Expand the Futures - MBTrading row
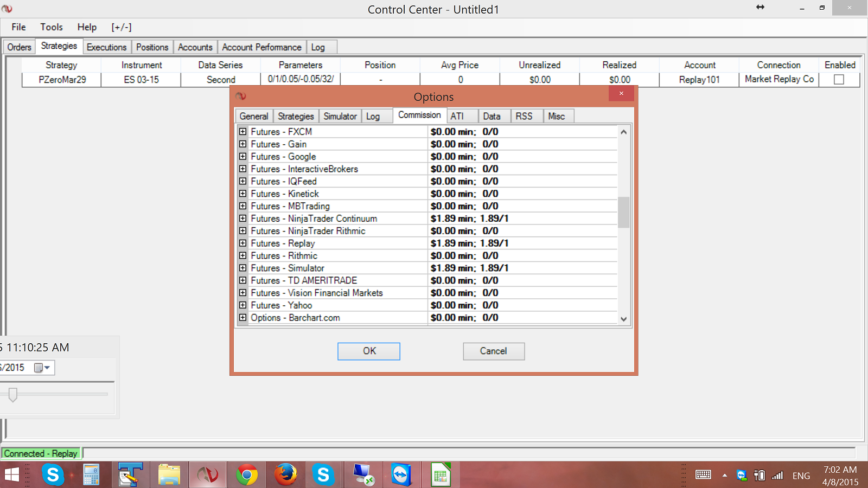The image size is (868, 488). click(242, 206)
